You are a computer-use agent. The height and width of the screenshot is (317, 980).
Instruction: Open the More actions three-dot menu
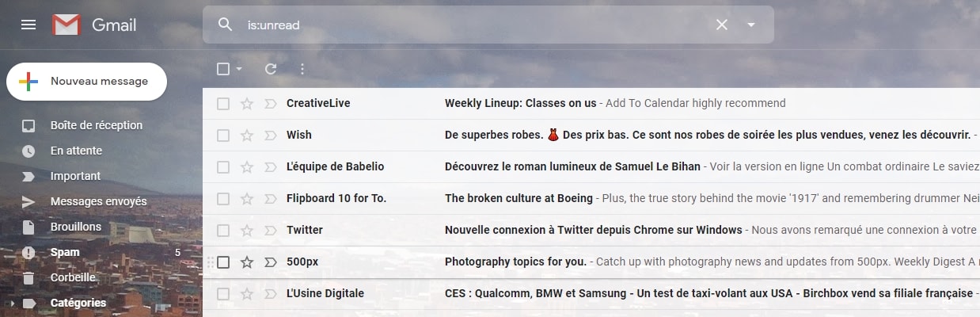[302, 69]
